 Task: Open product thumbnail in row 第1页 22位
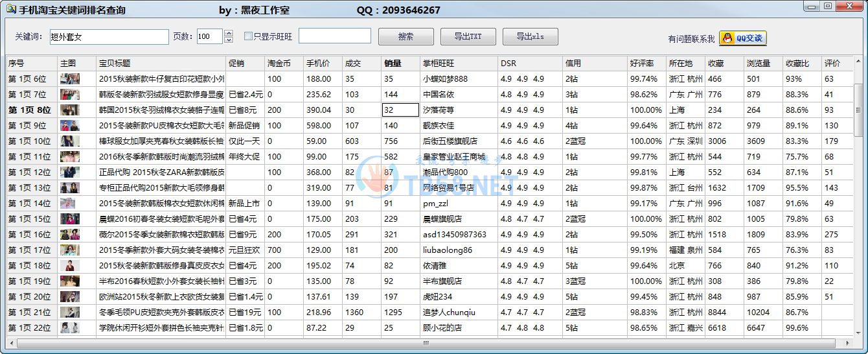[x=70, y=328]
